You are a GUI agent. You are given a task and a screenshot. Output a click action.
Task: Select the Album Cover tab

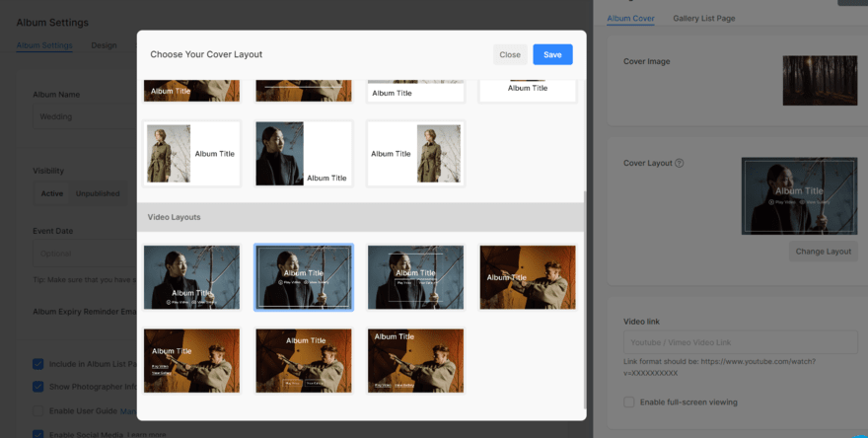point(630,19)
